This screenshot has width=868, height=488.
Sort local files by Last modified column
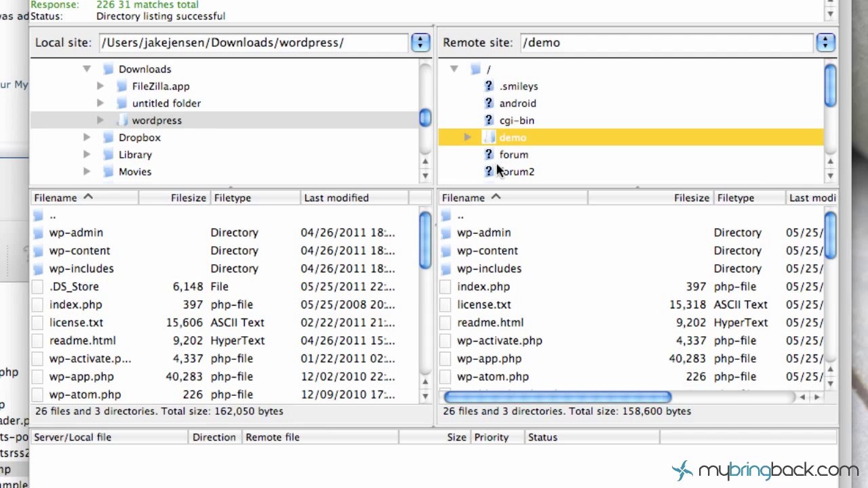tap(354, 198)
